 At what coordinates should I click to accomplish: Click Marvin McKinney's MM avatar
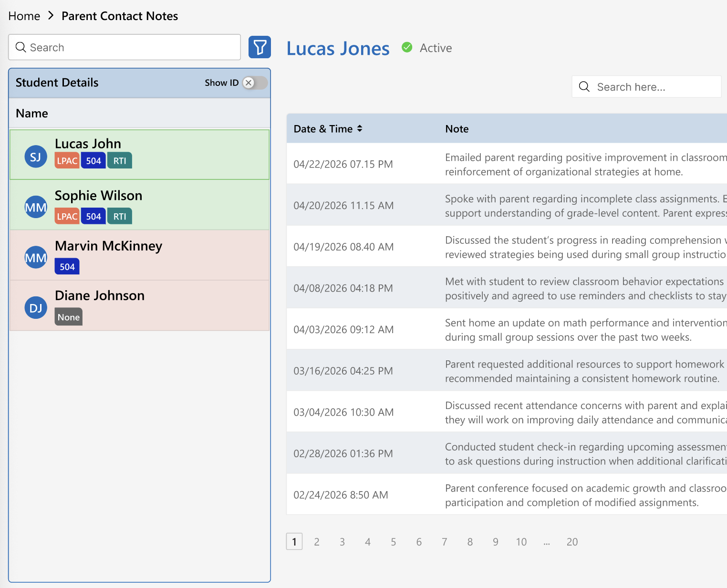tap(36, 258)
